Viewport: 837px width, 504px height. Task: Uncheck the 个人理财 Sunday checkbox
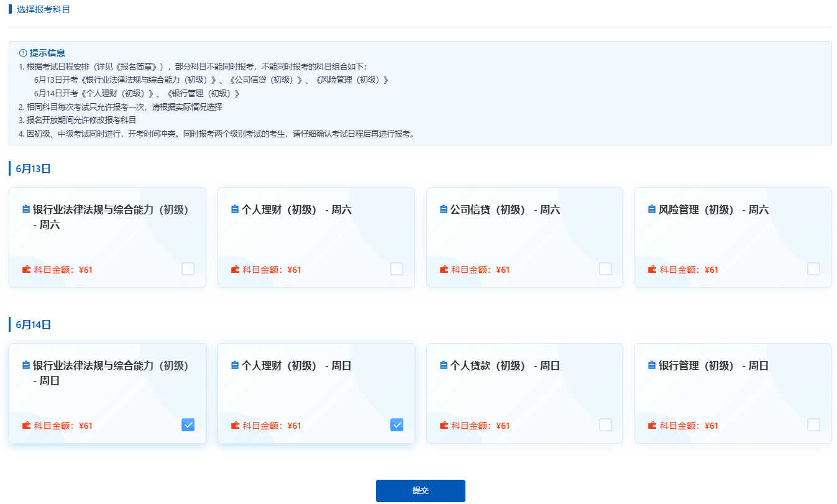point(396,425)
